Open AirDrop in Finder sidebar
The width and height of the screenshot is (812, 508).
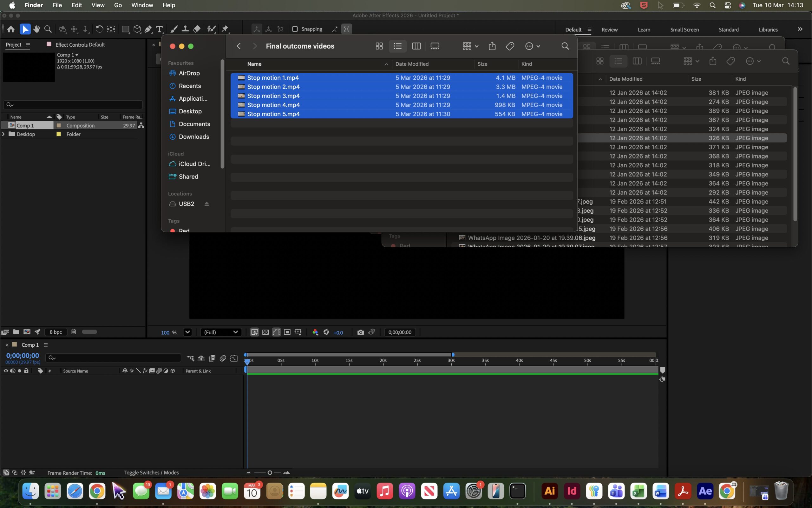(x=189, y=73)
